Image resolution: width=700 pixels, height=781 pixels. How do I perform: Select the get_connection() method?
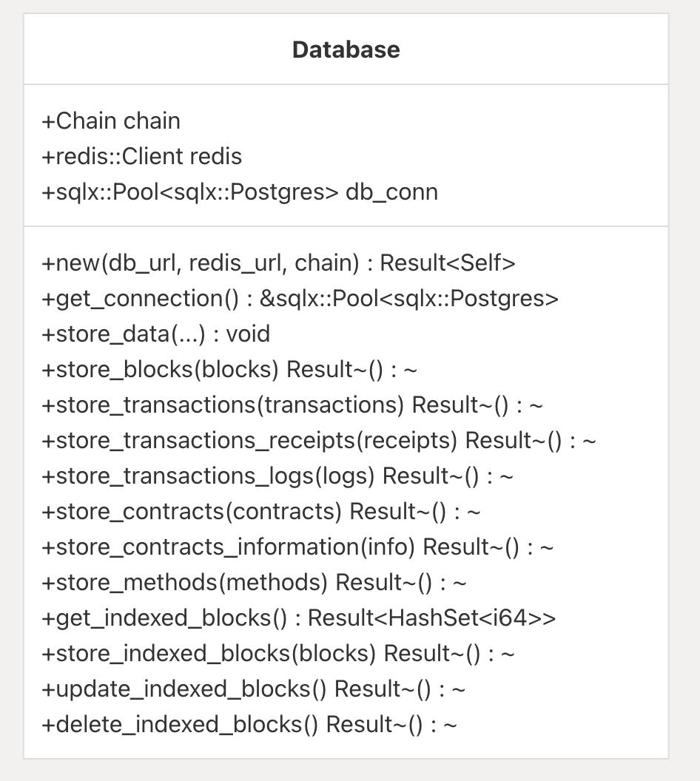pos(141,298)
